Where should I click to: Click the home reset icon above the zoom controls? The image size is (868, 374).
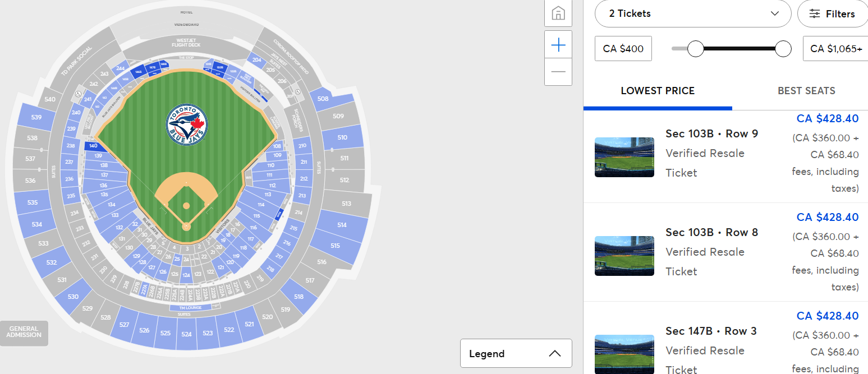[x=558, y=13]
